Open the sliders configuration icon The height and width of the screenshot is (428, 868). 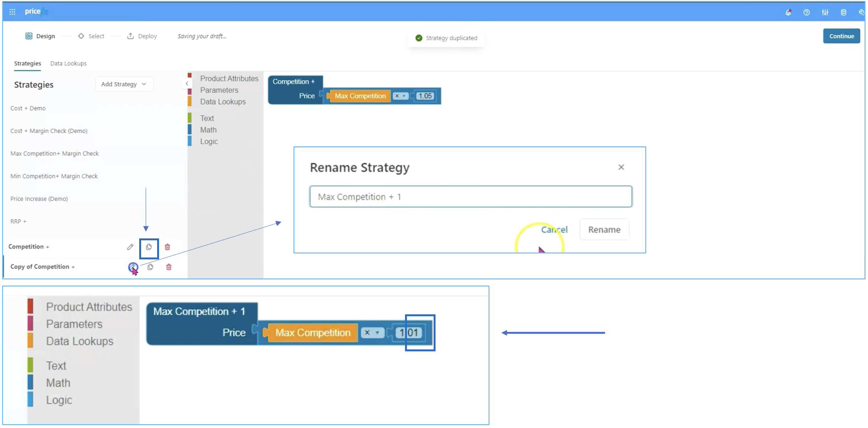coord(825,12)
